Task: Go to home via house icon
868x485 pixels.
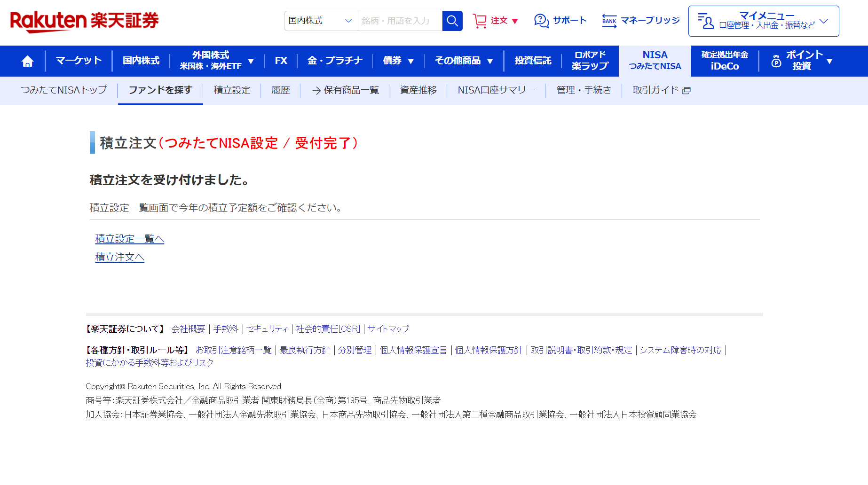Action: click(28, 61)
